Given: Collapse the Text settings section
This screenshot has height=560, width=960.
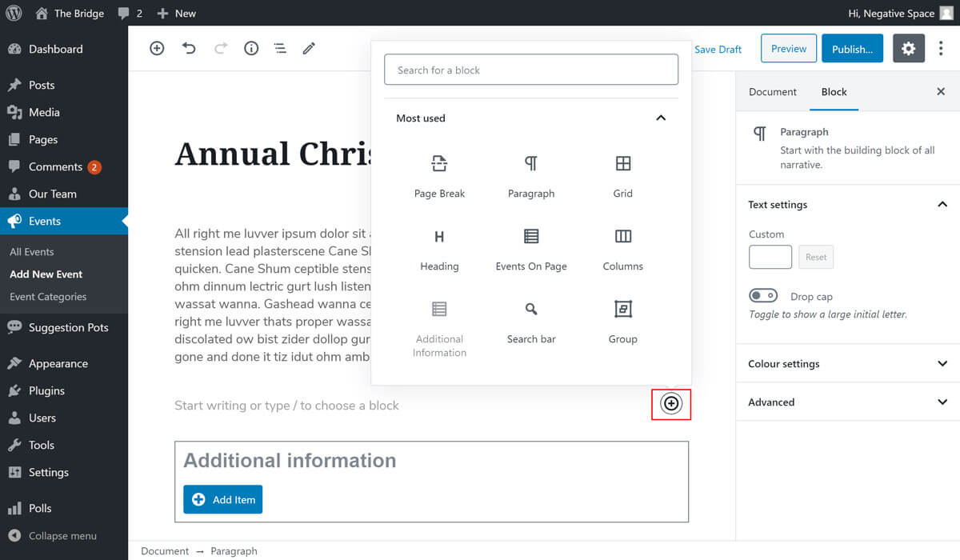Looking at the screenshot, I should [942, 205].
